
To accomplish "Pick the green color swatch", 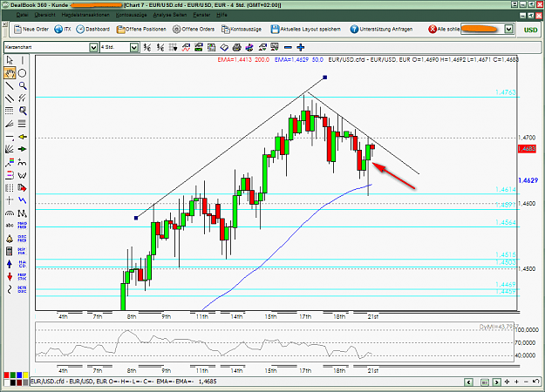I will [x=13, y=375].
